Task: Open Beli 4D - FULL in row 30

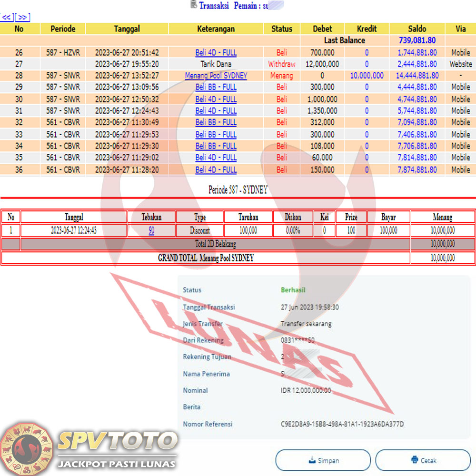Action: (x=216, y=99)
